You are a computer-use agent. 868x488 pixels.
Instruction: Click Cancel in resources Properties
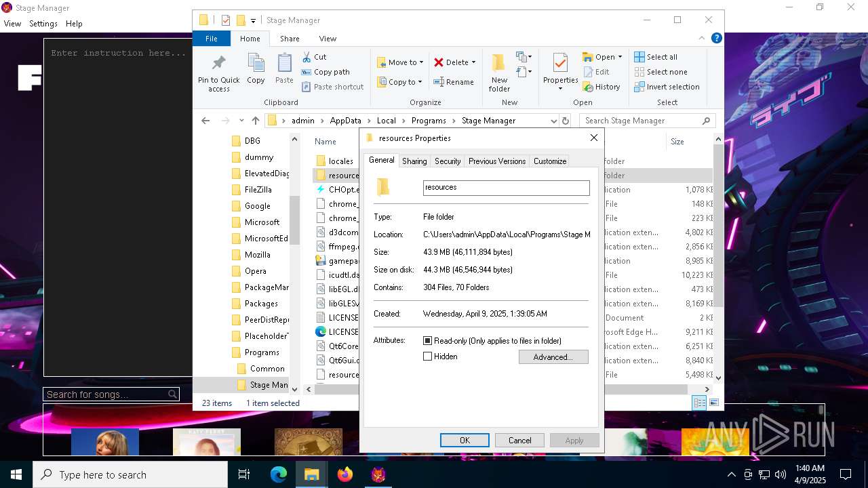[x=520, y=440]
